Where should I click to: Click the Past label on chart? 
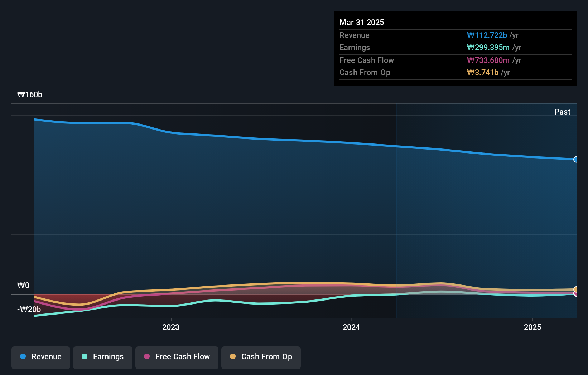[562, 112]
